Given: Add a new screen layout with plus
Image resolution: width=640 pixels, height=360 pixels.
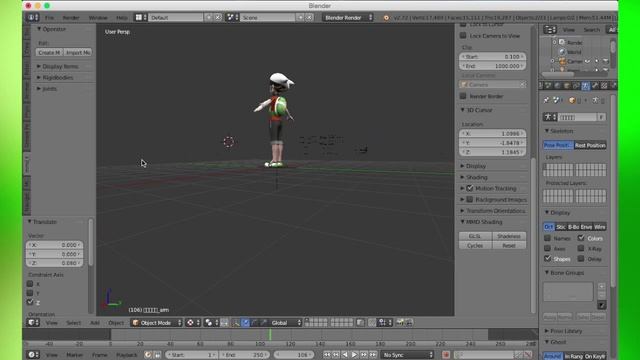Looking at the screenshot, I should 209,18.
